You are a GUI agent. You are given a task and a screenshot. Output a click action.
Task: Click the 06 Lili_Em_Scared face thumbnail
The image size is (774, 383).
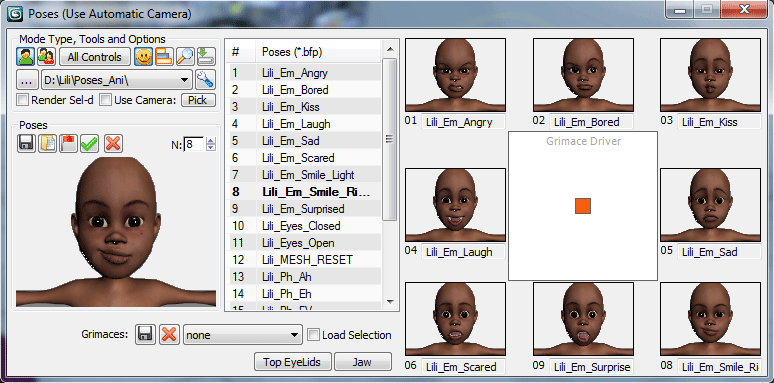click(455, 319)
